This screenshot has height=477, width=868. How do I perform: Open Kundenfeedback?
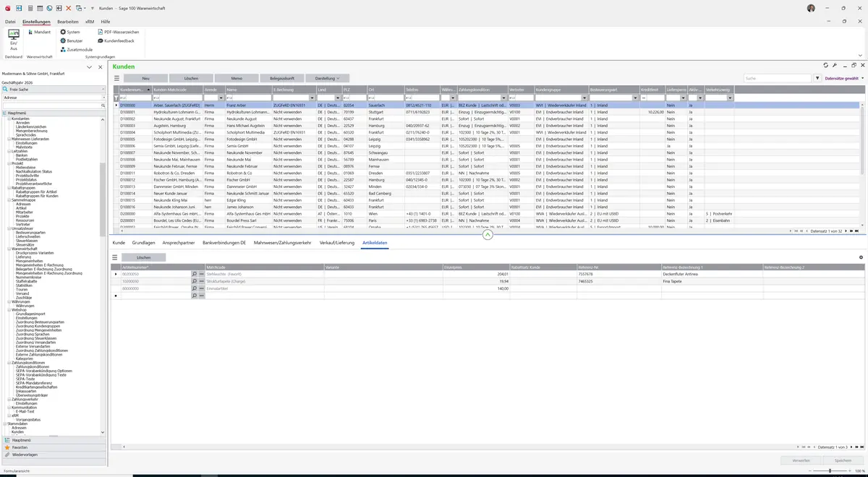click(116, 40)
